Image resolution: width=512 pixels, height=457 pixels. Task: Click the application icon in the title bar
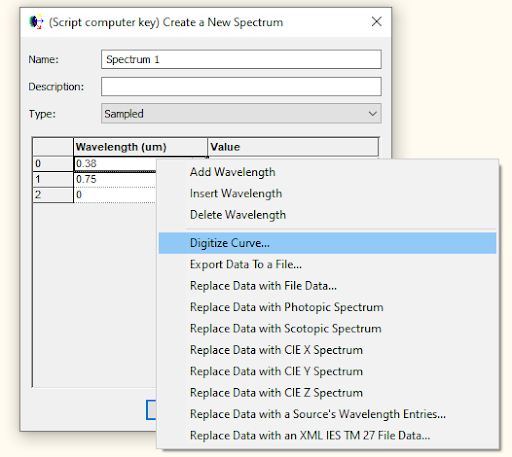pos(36,22)
